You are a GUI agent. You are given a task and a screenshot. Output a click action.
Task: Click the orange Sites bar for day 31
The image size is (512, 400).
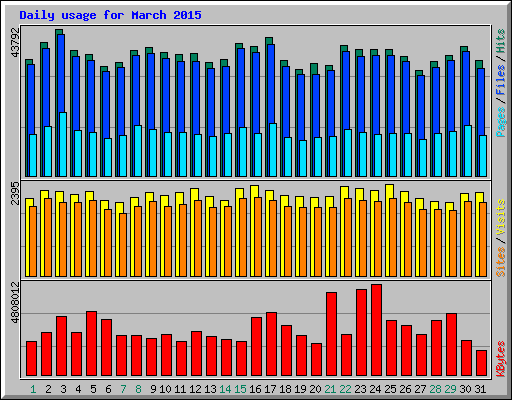tap(483, 239)
